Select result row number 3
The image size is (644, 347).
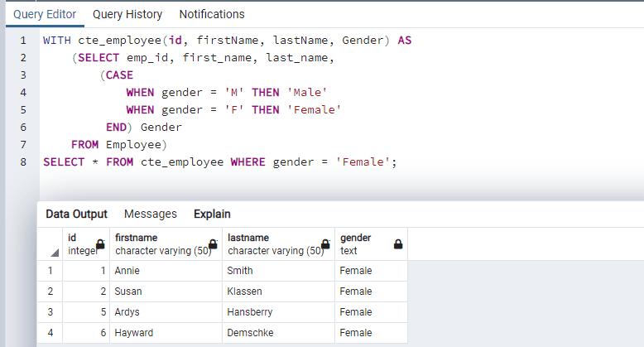click(50, 312)
